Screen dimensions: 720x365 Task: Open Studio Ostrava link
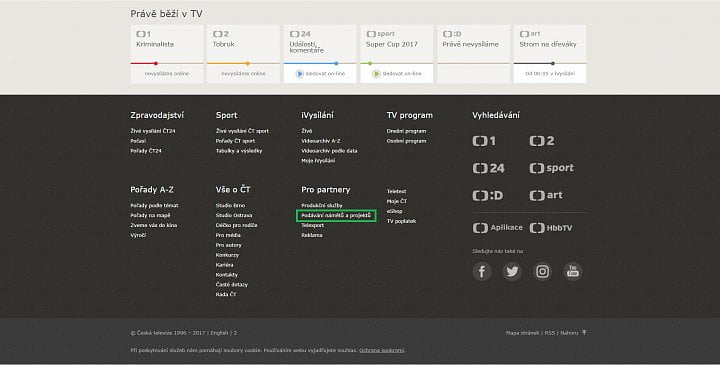[234, 215]
